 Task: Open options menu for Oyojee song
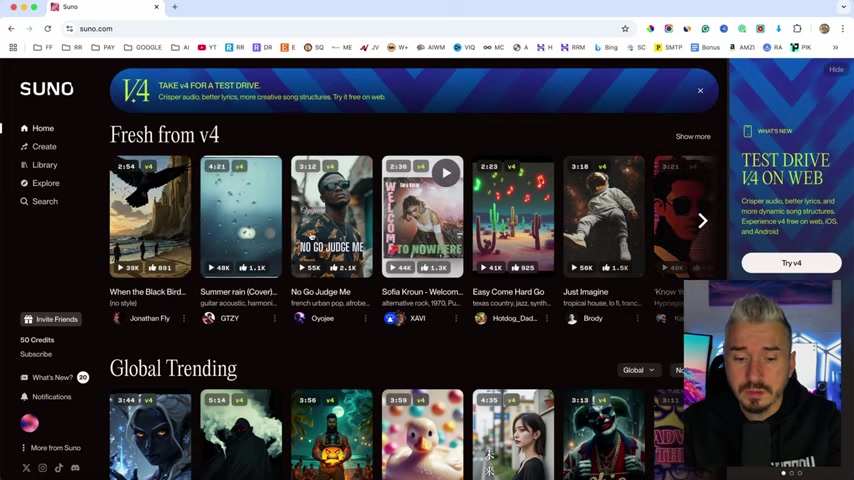pos(365,318)
